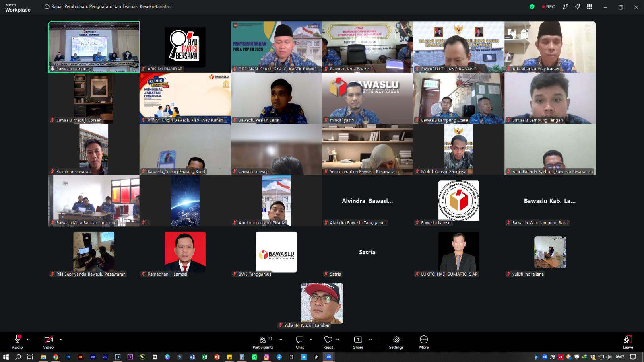Click the Zoom app icon in the taskbar

click(x=329, y=357)
